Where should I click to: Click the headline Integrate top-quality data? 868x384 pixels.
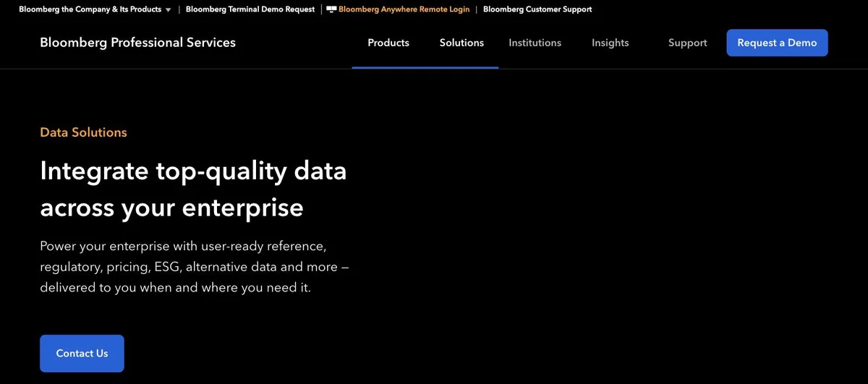pos(193,189)
